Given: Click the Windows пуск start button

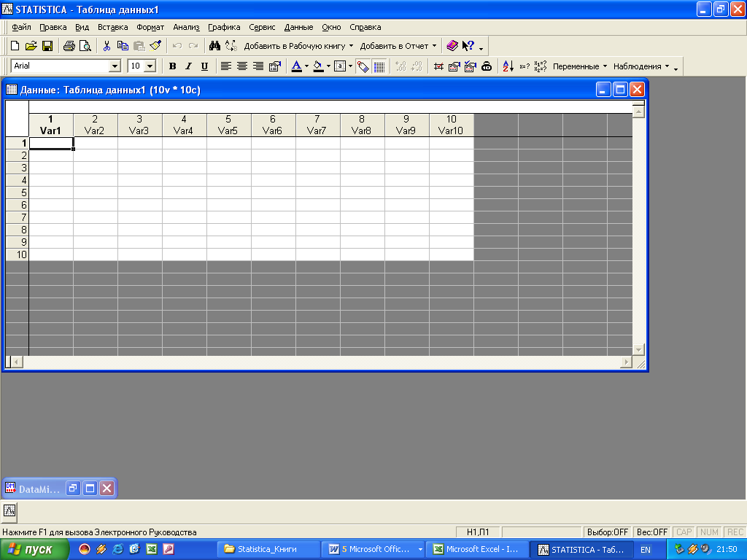Looking at the screenshot, I should (x=34, y=550).
